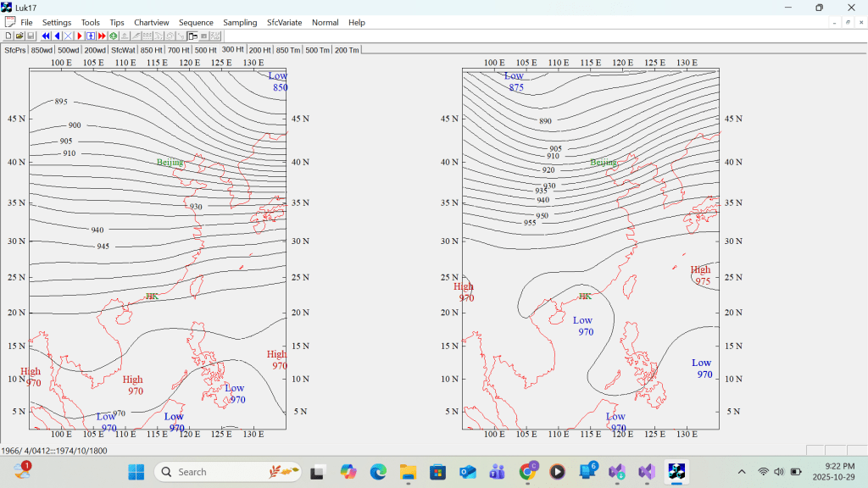Screen dimensions: 868x488
Task: Select the 500 Ht tab
Action: [x=205, y=50]
